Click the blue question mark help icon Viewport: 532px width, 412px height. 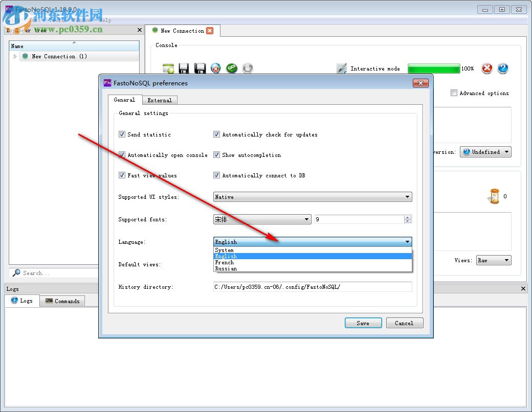tap(503, 68)
